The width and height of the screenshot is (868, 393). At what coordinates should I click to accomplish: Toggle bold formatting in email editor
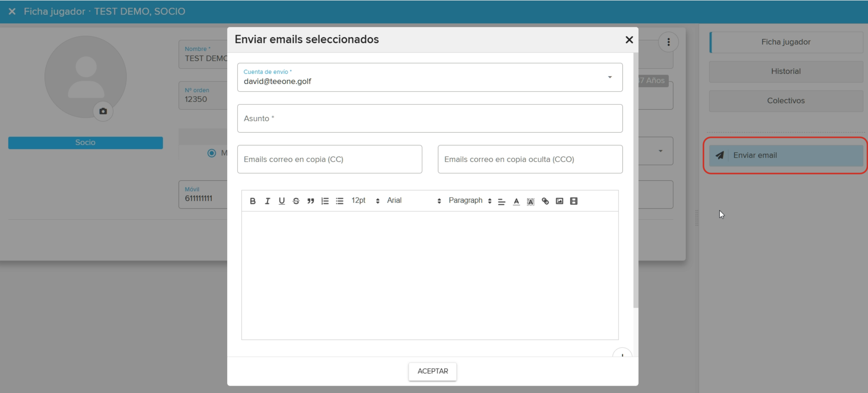coord(253,201)
